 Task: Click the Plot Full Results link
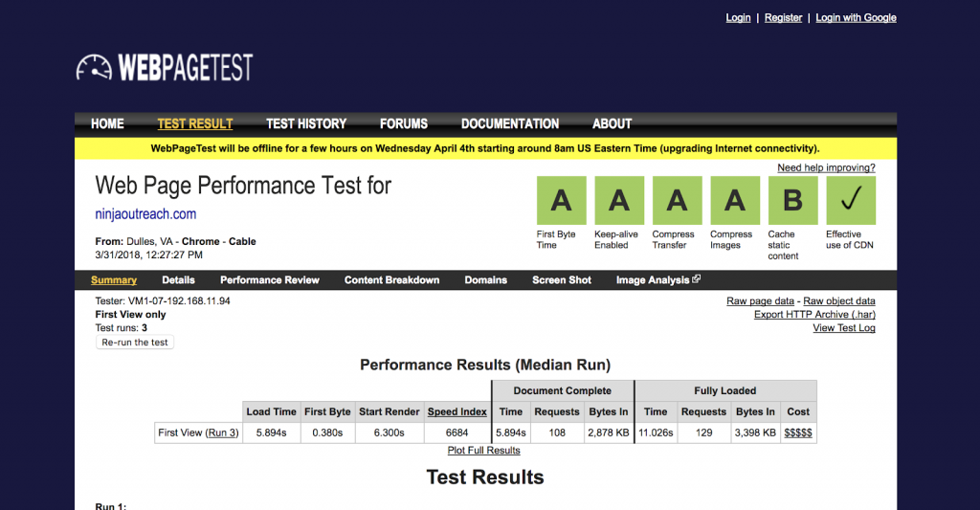coord(483,450)
